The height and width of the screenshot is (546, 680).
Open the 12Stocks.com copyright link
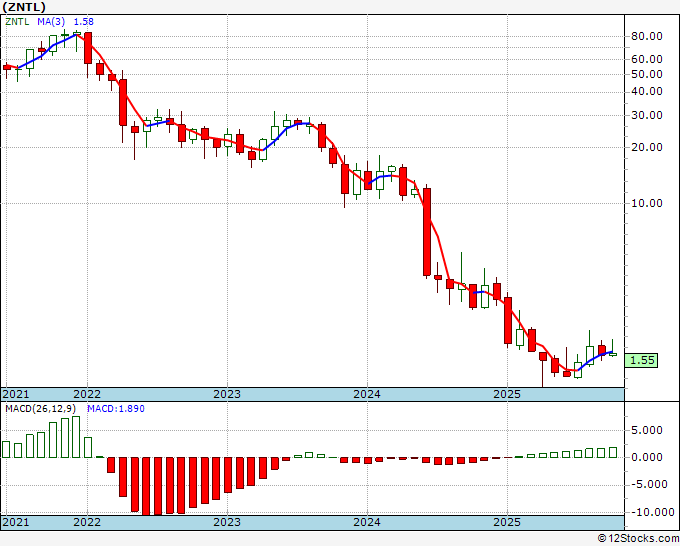point(638,539)
